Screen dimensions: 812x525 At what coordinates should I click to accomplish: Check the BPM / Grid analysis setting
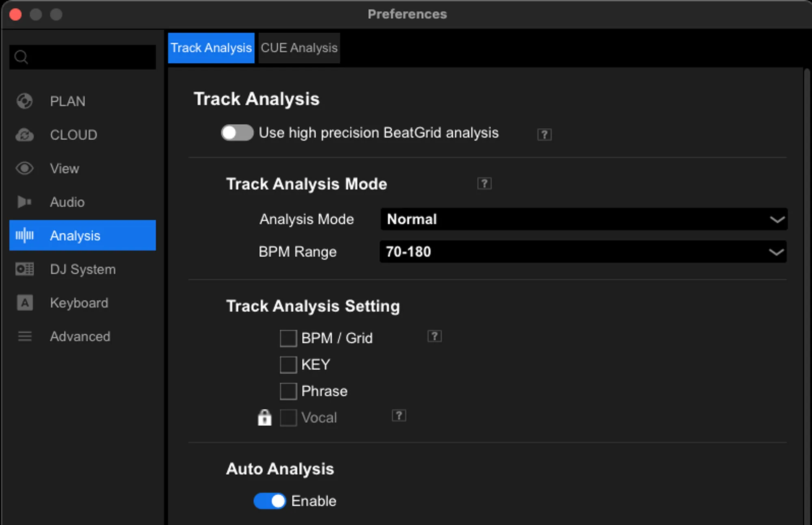point(288,338)
